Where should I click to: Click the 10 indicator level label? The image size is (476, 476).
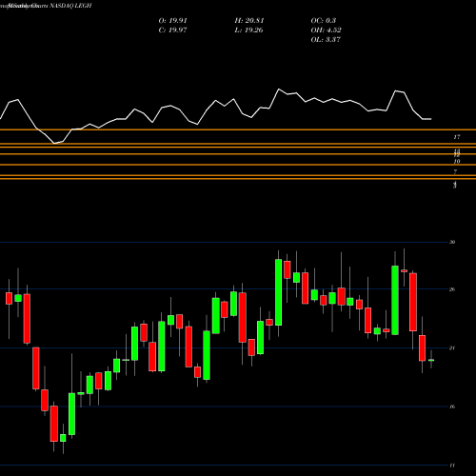[x=457, y=162]
